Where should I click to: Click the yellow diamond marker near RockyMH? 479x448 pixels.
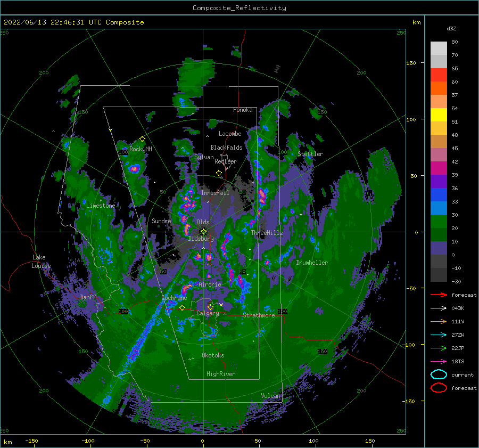[x=142, y=139]
